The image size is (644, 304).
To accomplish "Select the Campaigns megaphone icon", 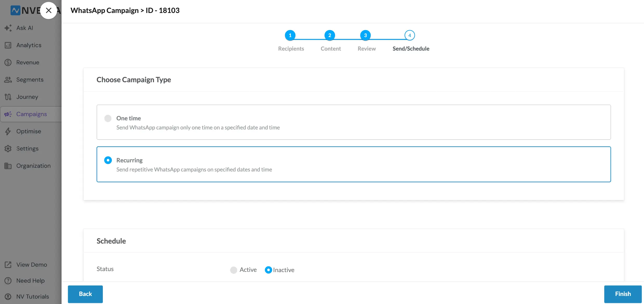I will [x=8, y=114].
